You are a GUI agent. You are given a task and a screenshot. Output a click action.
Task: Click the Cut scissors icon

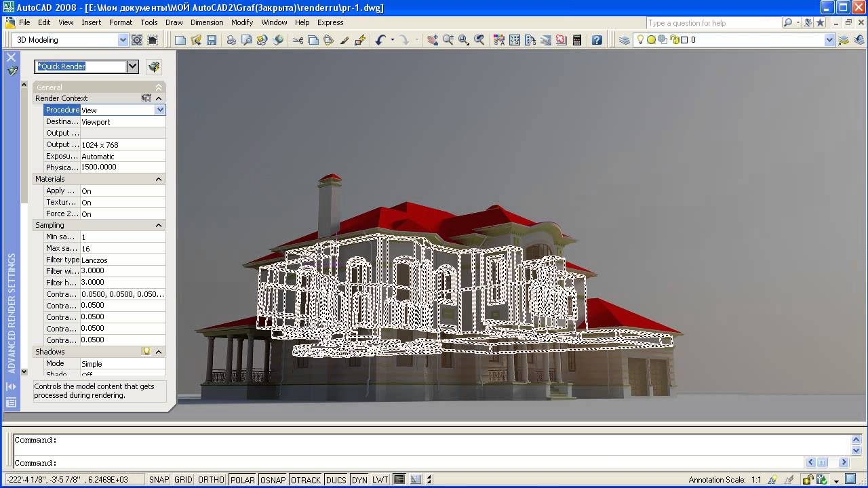coord(298,40)
